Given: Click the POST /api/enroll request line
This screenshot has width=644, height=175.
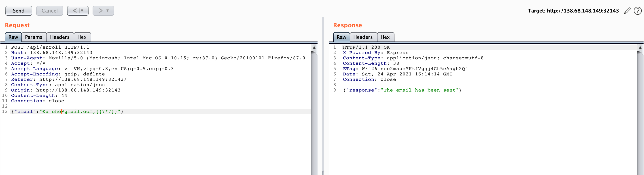Looking at the screenshot, I should pos(50,47).
